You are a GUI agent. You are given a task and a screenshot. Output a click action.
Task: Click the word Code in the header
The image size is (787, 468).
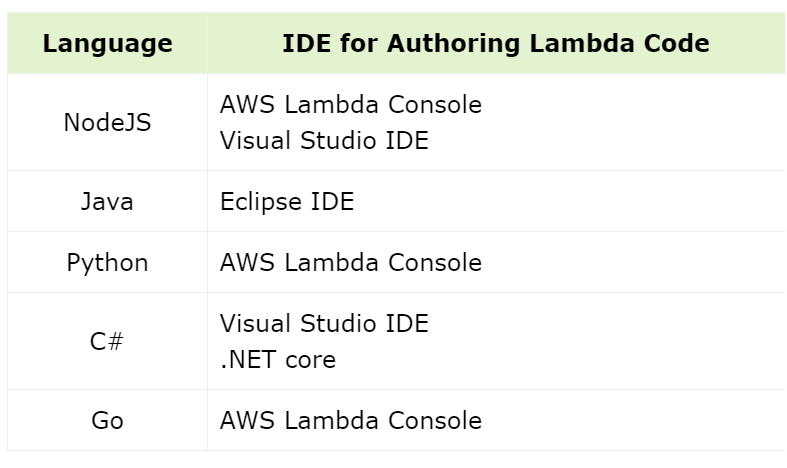[680, 44]
